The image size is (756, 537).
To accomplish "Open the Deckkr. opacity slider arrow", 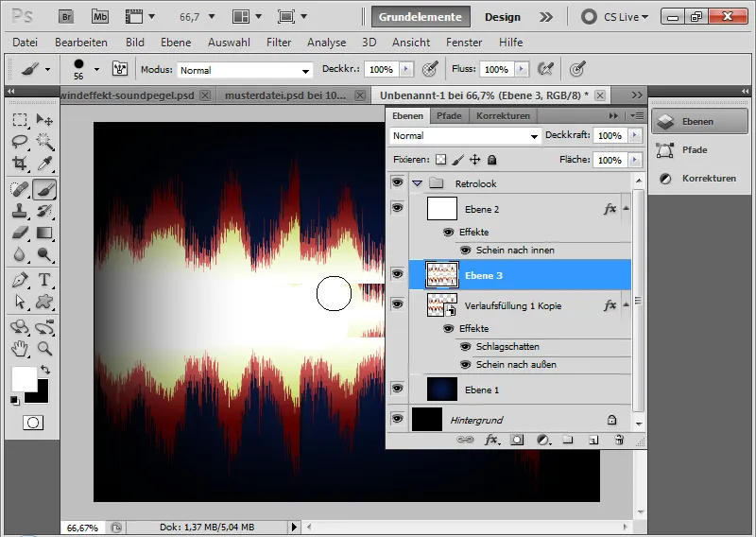I will click(406, 69).
